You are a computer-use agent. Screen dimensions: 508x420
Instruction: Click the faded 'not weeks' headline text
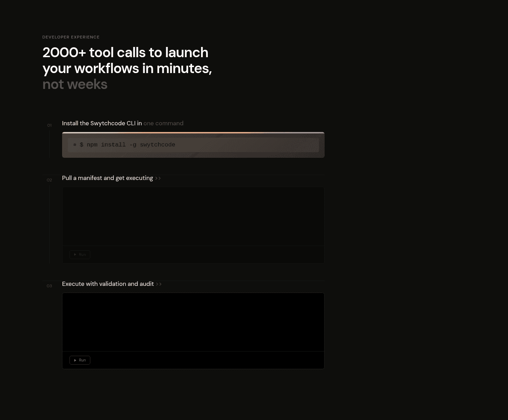(75, 84)
